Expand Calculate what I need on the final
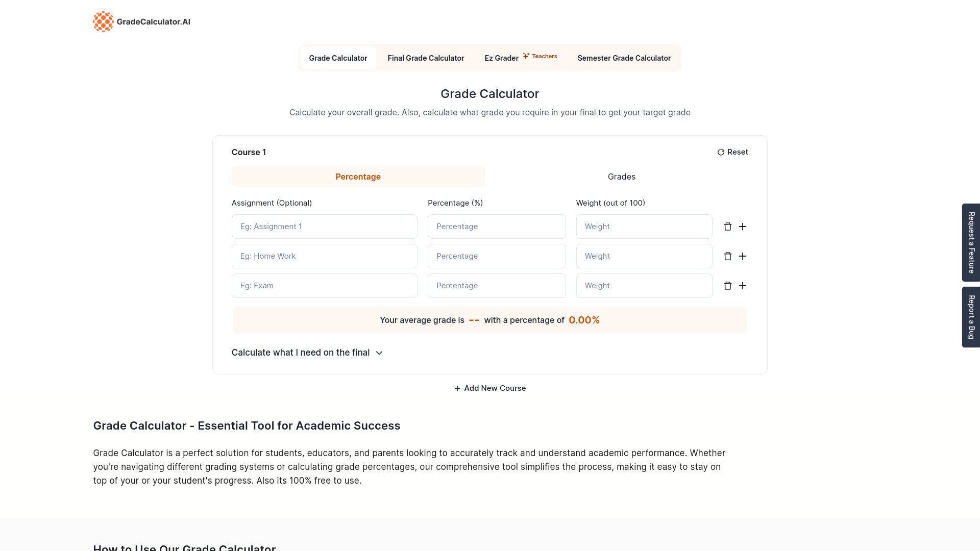Image resolution: width=980 pixels, height=551 pixels. coord(307,353)
